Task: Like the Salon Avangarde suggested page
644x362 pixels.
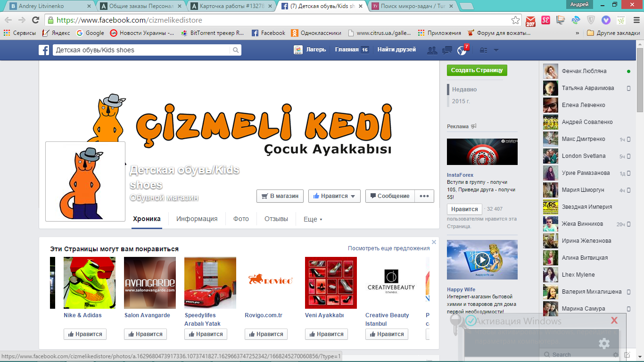Action: click(x=145, y=334)
